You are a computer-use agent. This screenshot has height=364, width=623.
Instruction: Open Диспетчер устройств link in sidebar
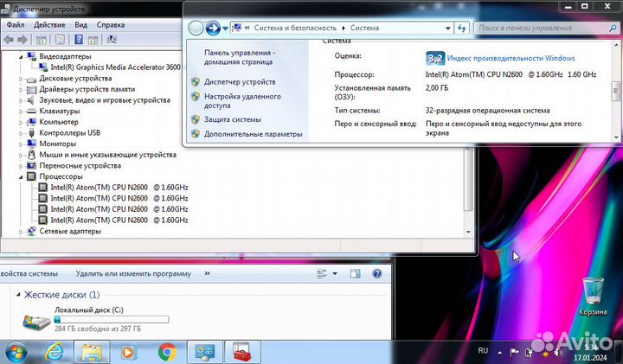(x=240, y=82)
